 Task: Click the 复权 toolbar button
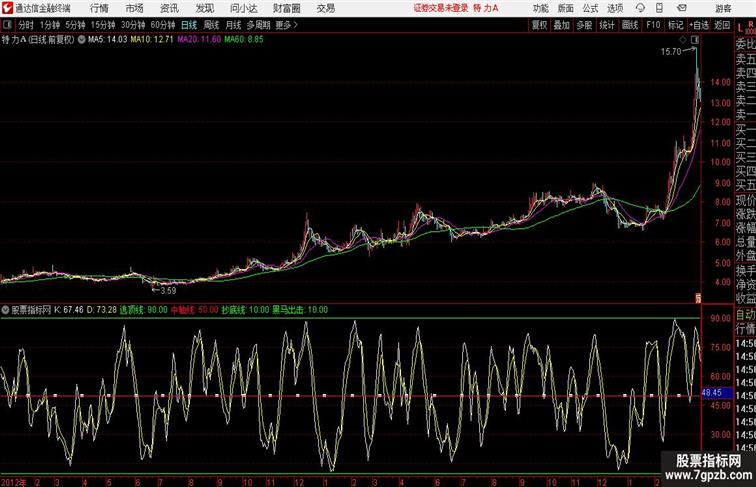(539, 25)
